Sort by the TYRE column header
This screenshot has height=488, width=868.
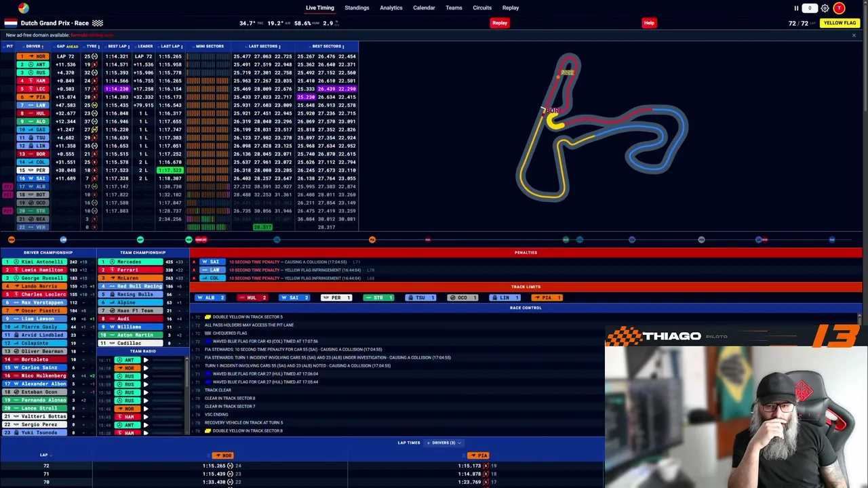tap(92, 46)
